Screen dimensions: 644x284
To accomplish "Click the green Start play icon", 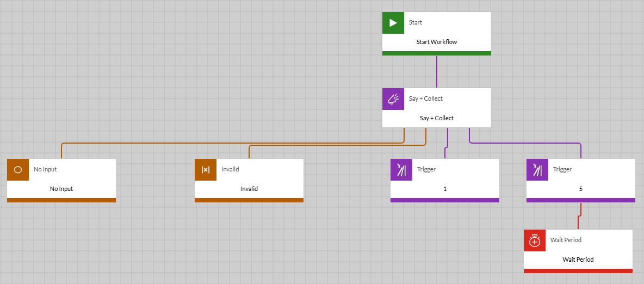I will click(x=393, y=23).
